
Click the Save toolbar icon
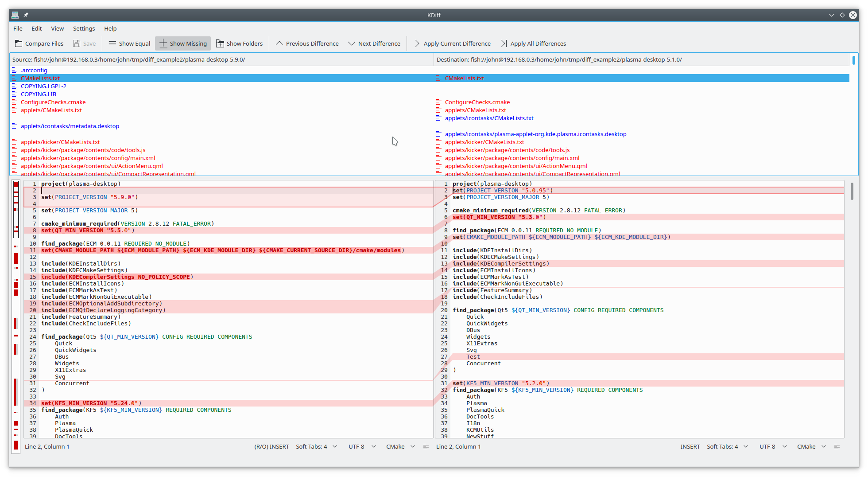pyautogui.click(x=84, y=43)
